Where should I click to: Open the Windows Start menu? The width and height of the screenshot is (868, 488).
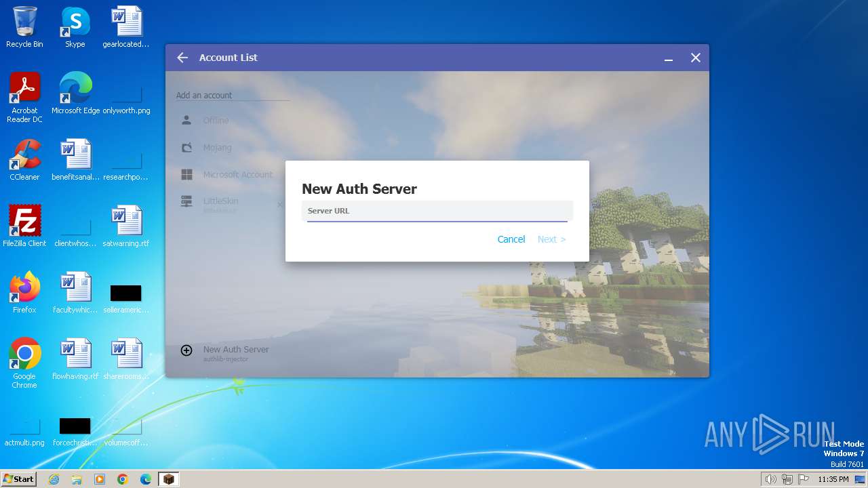[x=18, y=479]
